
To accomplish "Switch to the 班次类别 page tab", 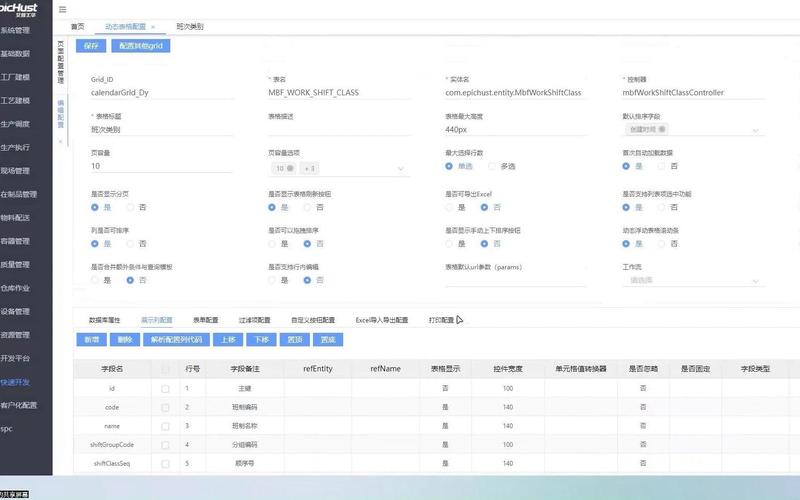I will point(190,27).
